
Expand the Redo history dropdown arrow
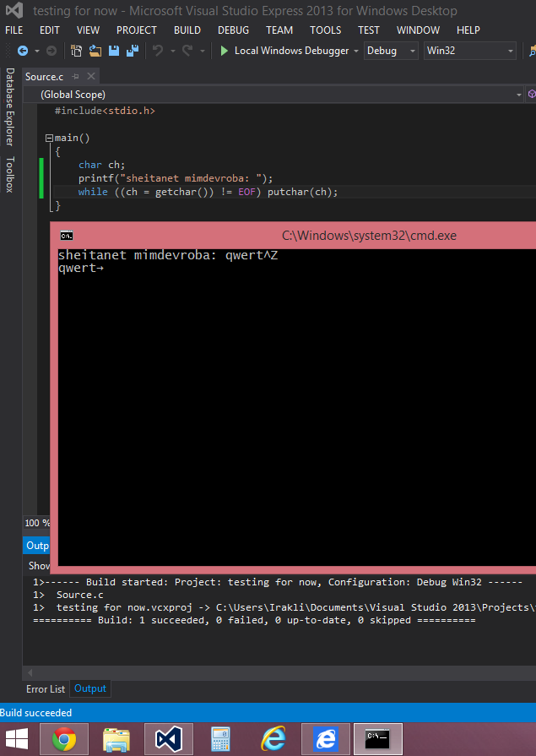tap(202, 52)
